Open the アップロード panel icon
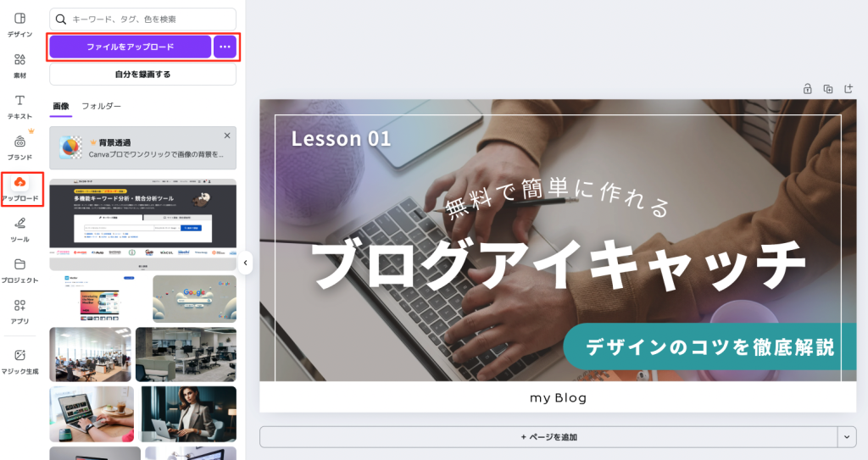 (20, 189)
